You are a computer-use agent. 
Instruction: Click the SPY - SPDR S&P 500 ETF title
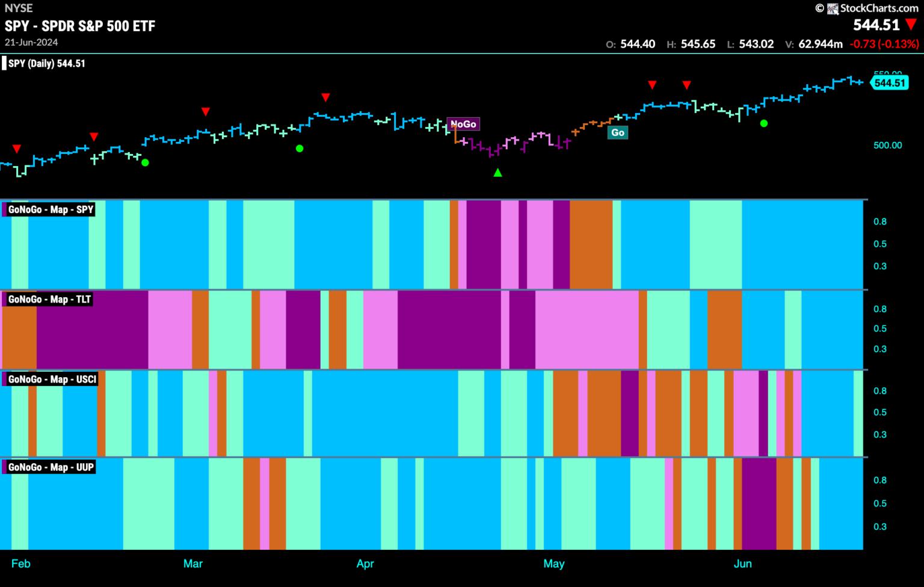80,26
